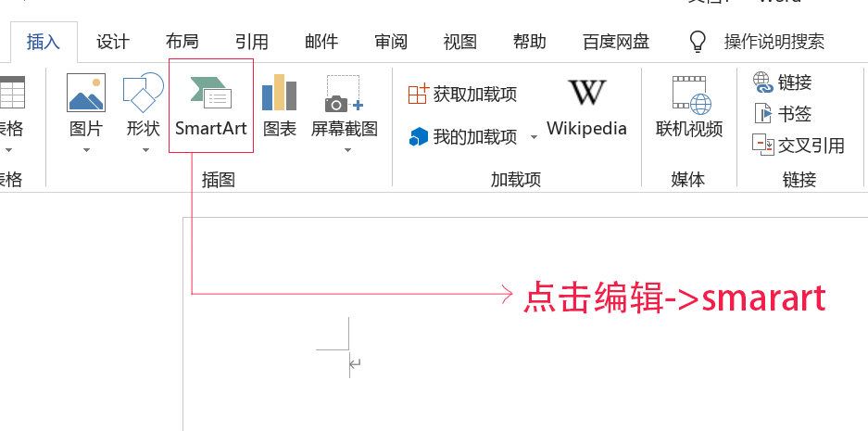Open the 插入 ribbon tab

pyautogui.click(x=44, y=42)
